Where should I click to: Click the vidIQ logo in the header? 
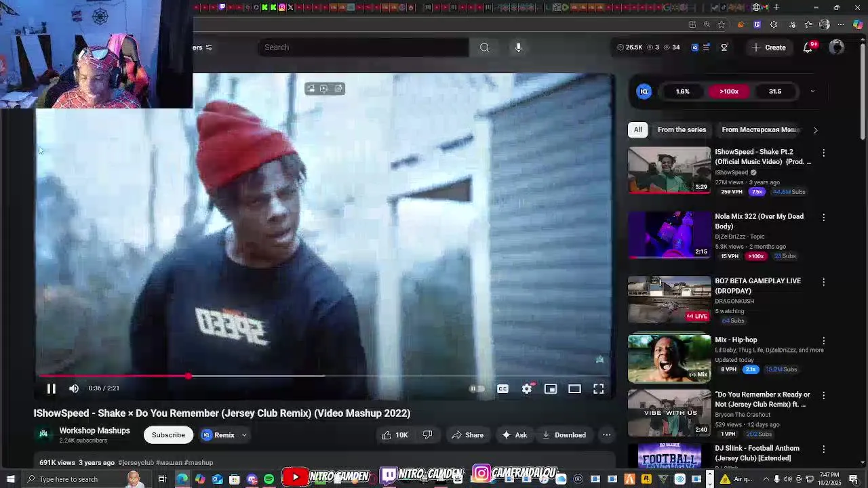pos(694,47)
